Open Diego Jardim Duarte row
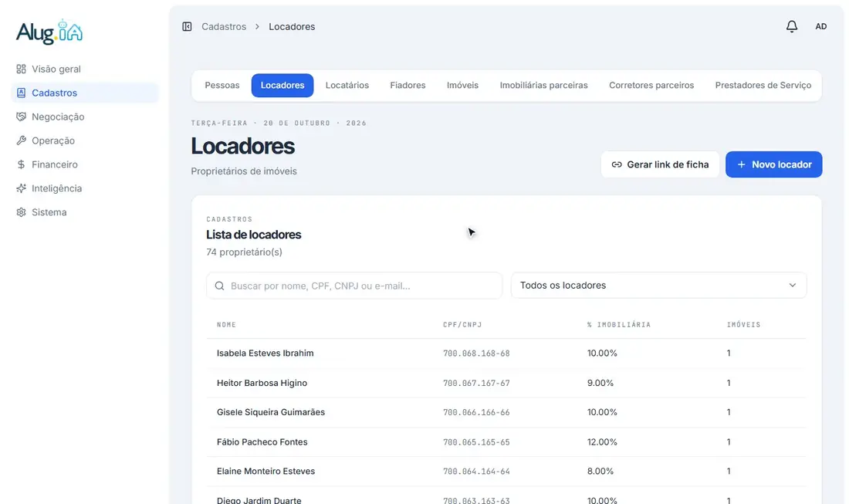Image resolution: width=849 pixels, height=504 pixels. 506,496
